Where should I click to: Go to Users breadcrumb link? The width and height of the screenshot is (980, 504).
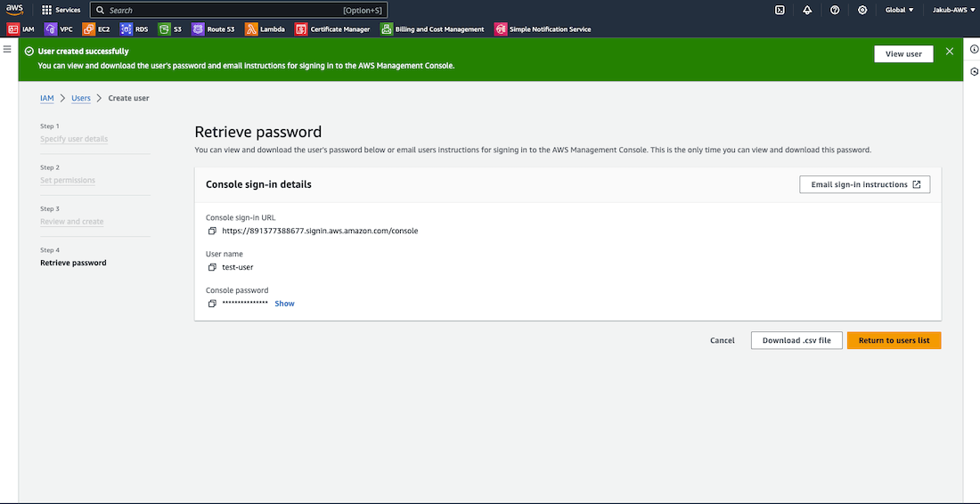81,98
